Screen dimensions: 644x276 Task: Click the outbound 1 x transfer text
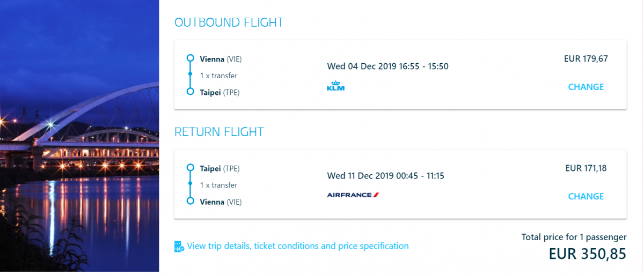218,76
